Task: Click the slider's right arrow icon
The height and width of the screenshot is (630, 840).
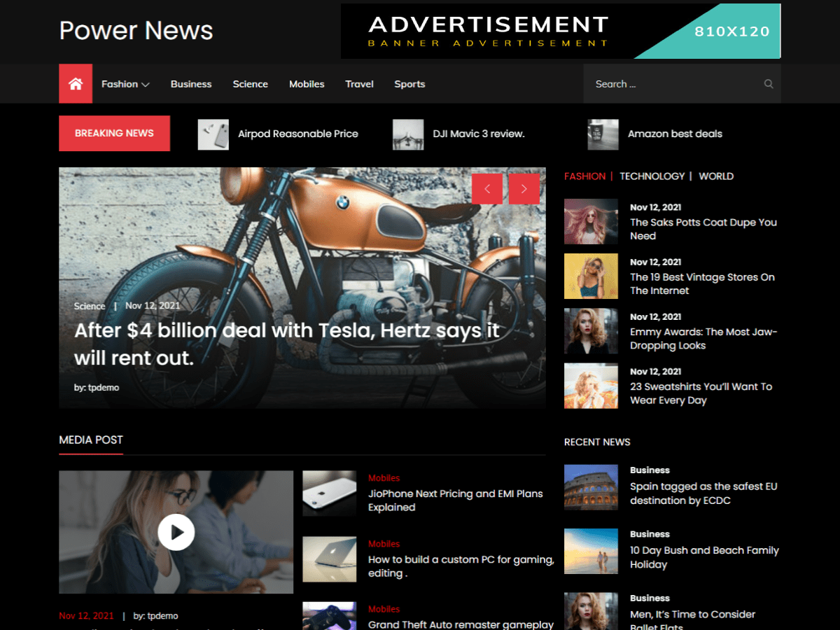Action: point(524,188)
